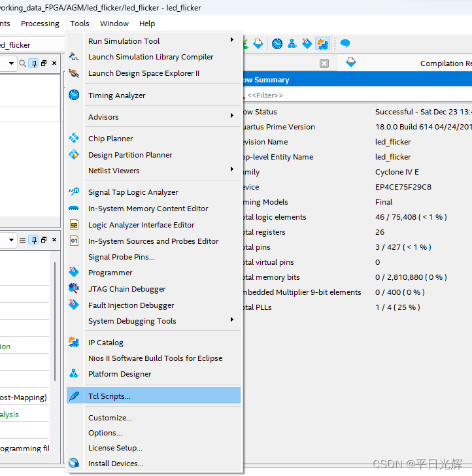This screenshot has height=476, width=472.
Task: Open Install Devices
Action: (154, 464)
